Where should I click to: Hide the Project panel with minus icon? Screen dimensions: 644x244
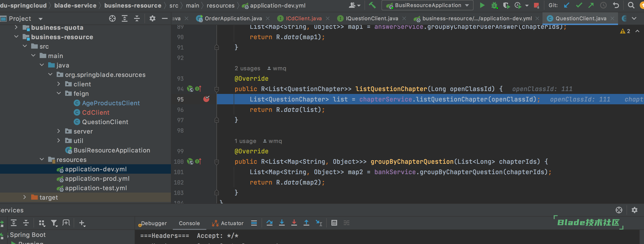[x=165, y=18]
